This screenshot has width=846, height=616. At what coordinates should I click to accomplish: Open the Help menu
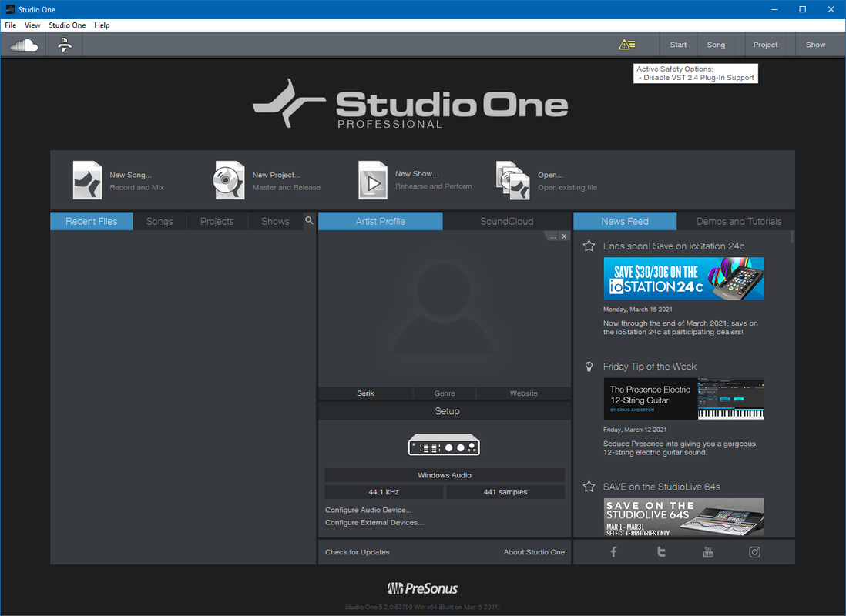(x=102, y=25)
